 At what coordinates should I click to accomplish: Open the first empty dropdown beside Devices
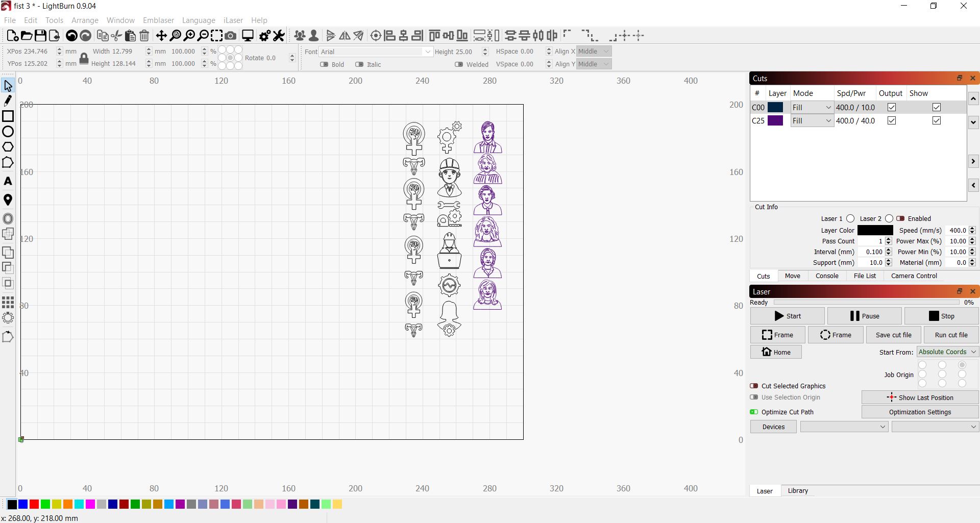844,427
